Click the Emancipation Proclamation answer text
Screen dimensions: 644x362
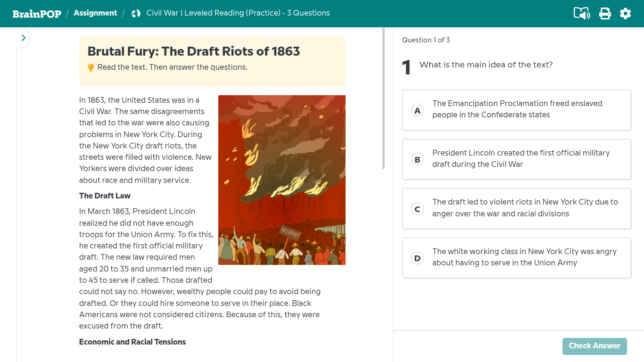(517, 109)
